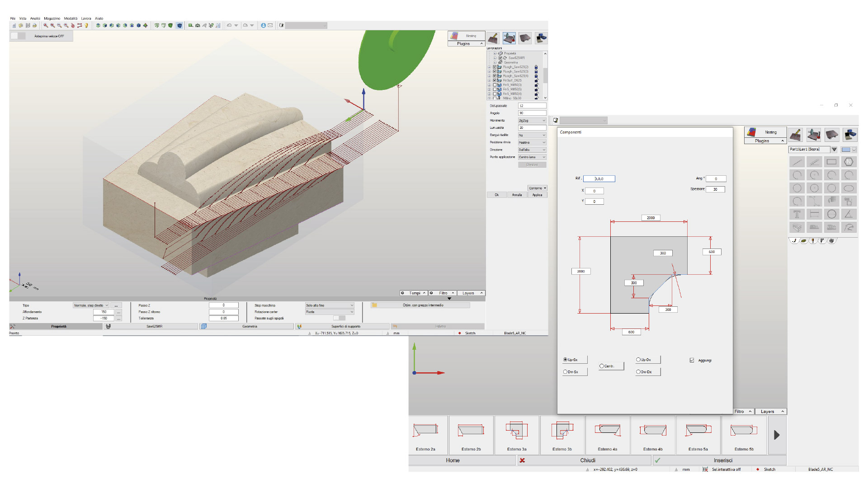This screenshot has width=868, height=488.
Task: Click the pan hand icon in top toolbar
Action: (73, 25)
